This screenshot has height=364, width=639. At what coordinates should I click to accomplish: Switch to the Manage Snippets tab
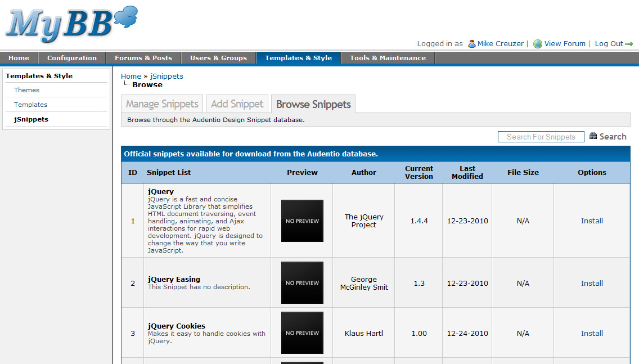(x=162, y=104)
